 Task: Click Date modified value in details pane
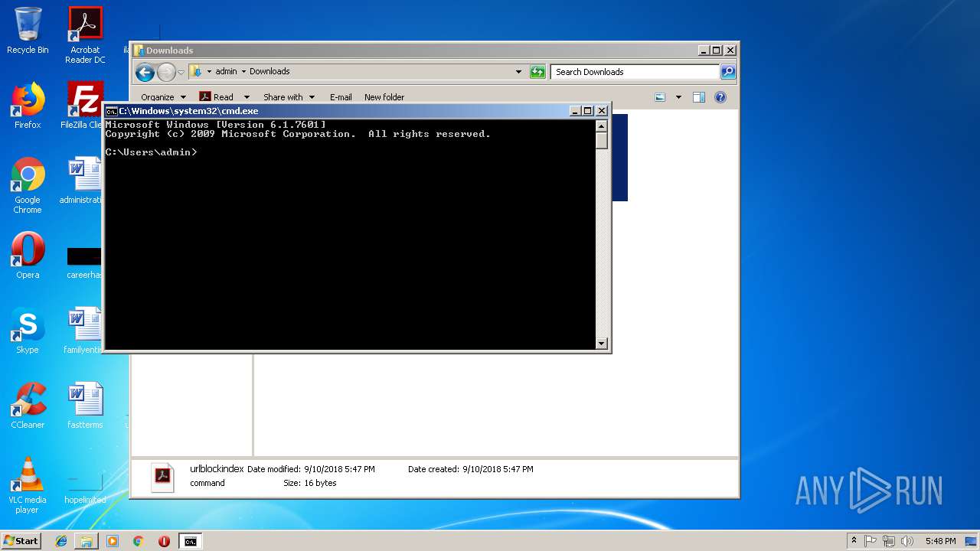point(339,469)
